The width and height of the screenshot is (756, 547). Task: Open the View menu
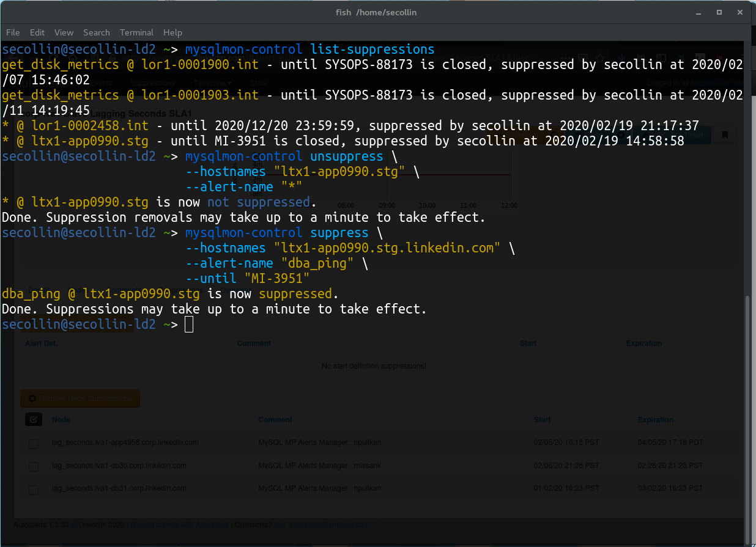pos(64,32)
